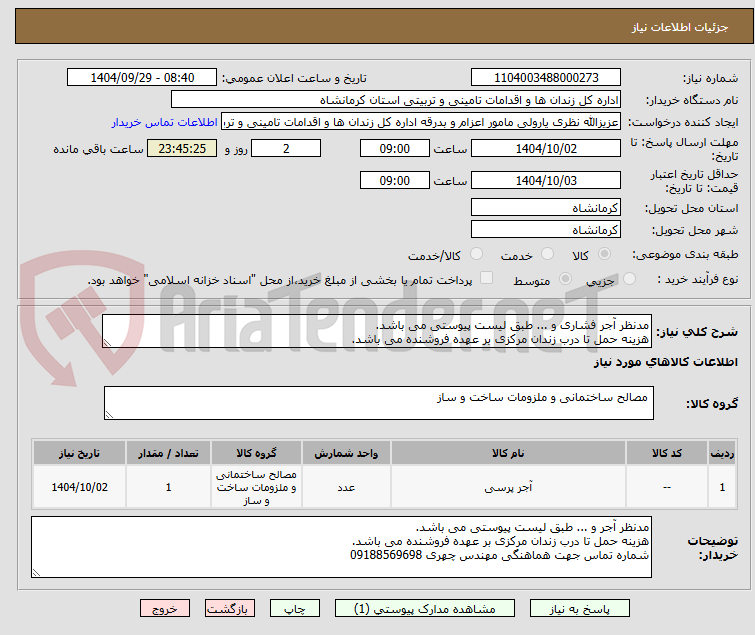Click the response deadline date 1404/10/02 field

(546, 148)
